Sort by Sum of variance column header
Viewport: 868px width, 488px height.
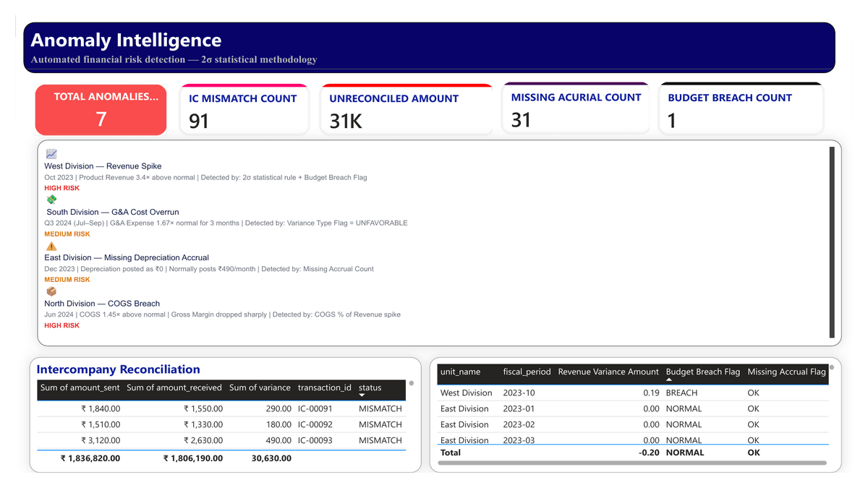click(x=260, y=388)
